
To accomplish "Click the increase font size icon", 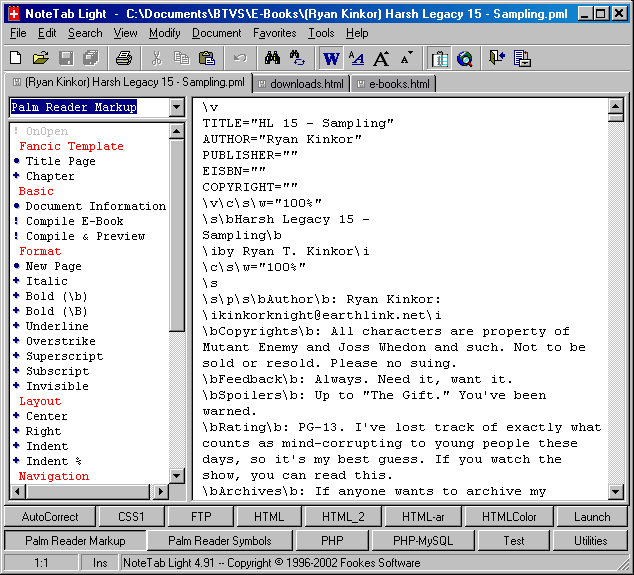I will 381,58.
